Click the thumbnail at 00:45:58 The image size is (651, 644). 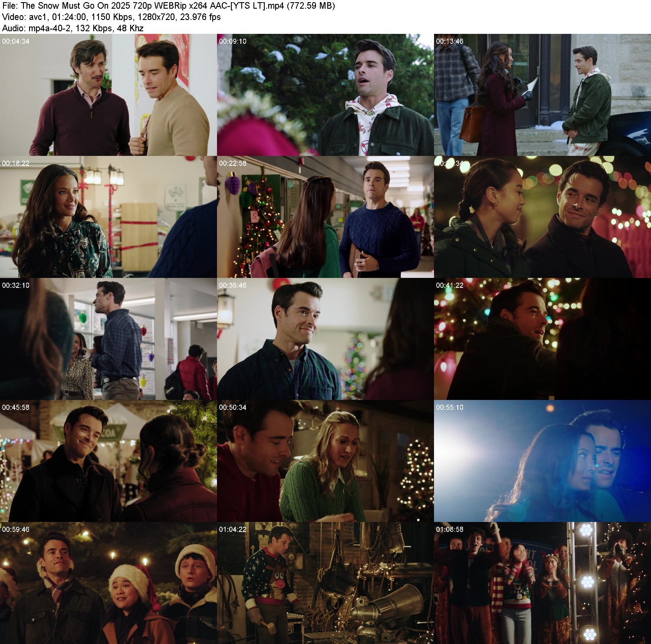[108, 461]
